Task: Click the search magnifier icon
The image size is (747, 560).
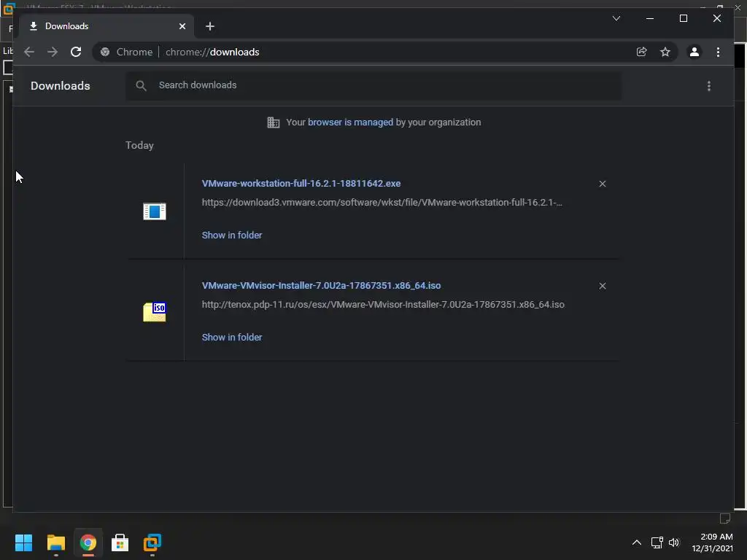Action: pyautogui.click(x=141, y=85)
